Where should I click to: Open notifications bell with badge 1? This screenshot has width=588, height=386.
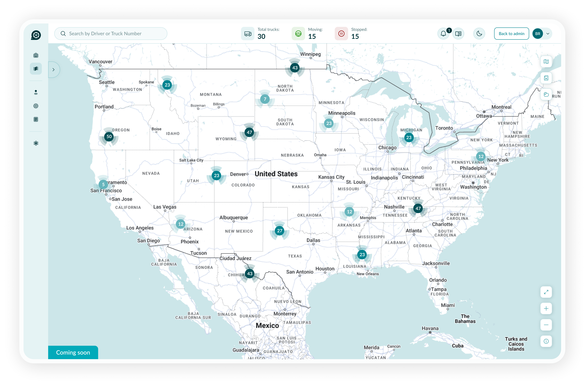[444, 34]
